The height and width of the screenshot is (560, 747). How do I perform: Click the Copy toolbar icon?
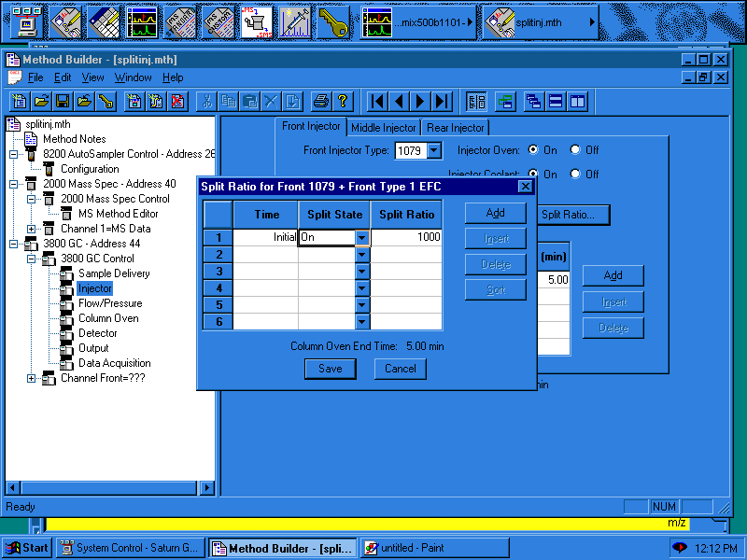coord(228,102)
